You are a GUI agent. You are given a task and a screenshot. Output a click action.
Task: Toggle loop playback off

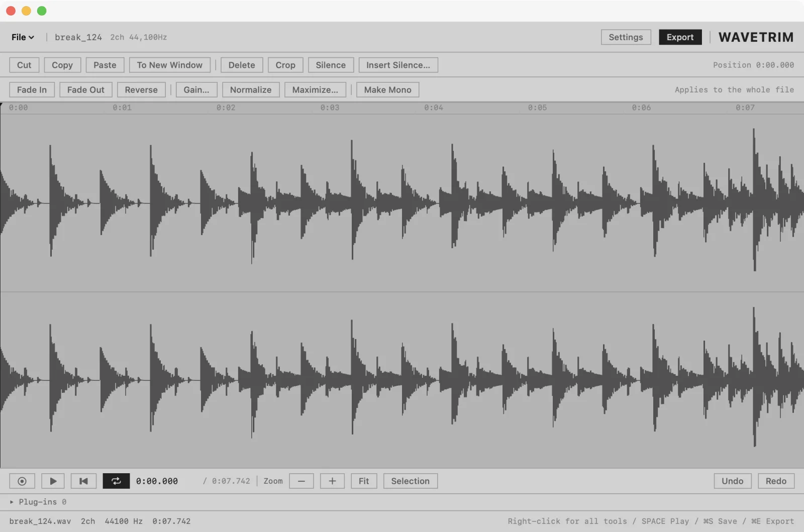tap(116, 481)
